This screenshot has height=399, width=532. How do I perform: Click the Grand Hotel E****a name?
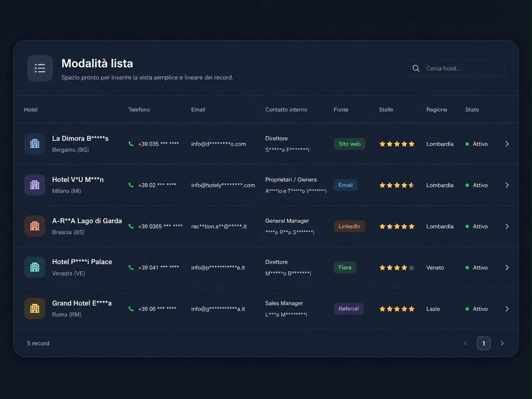(82, 303)
